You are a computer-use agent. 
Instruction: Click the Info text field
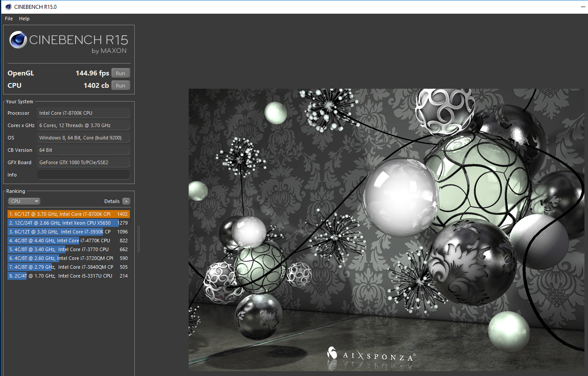pos(83,175)
